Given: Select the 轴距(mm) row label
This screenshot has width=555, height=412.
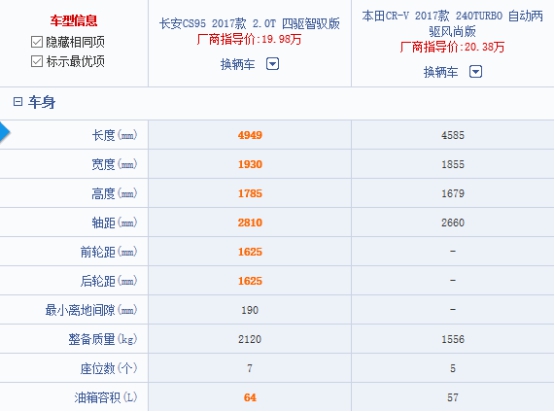Looking at the screenshot, I should (114, 223).
